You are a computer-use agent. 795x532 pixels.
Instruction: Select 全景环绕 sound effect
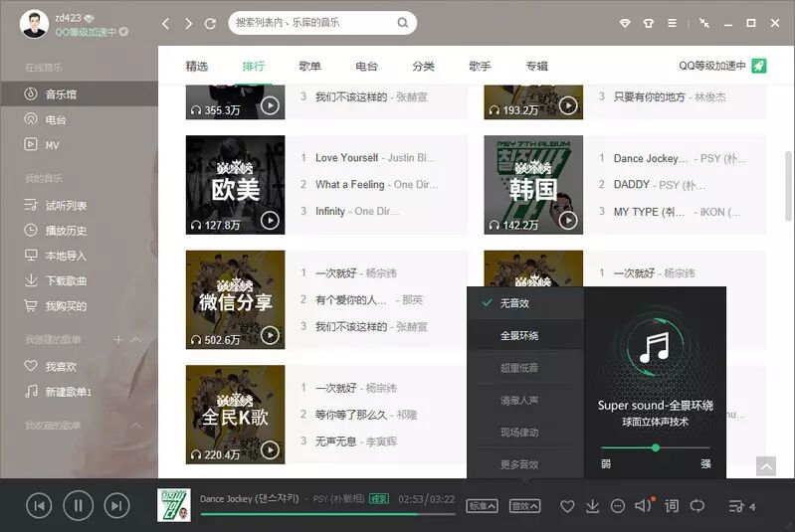click(x=525, y=335)
